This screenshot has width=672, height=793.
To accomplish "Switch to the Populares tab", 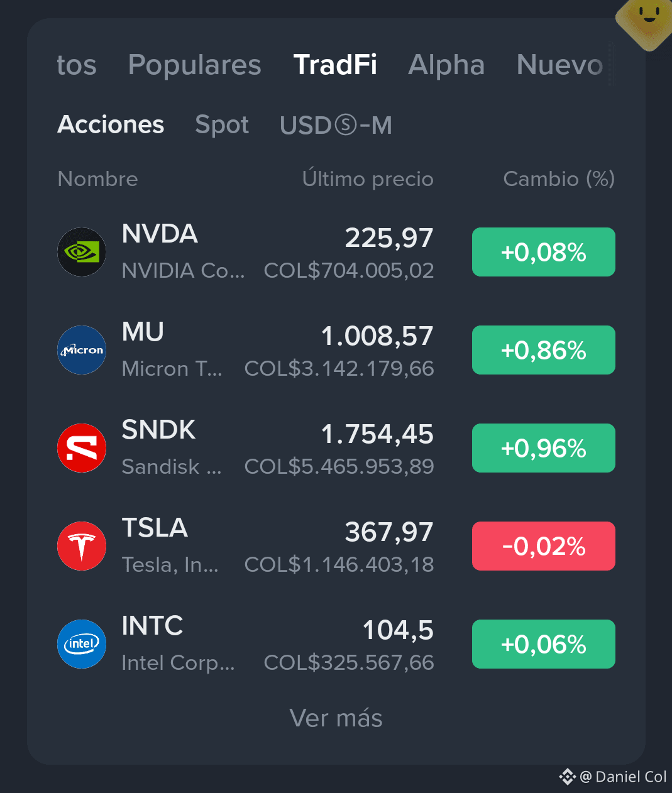I will click(x=194, y=65).
